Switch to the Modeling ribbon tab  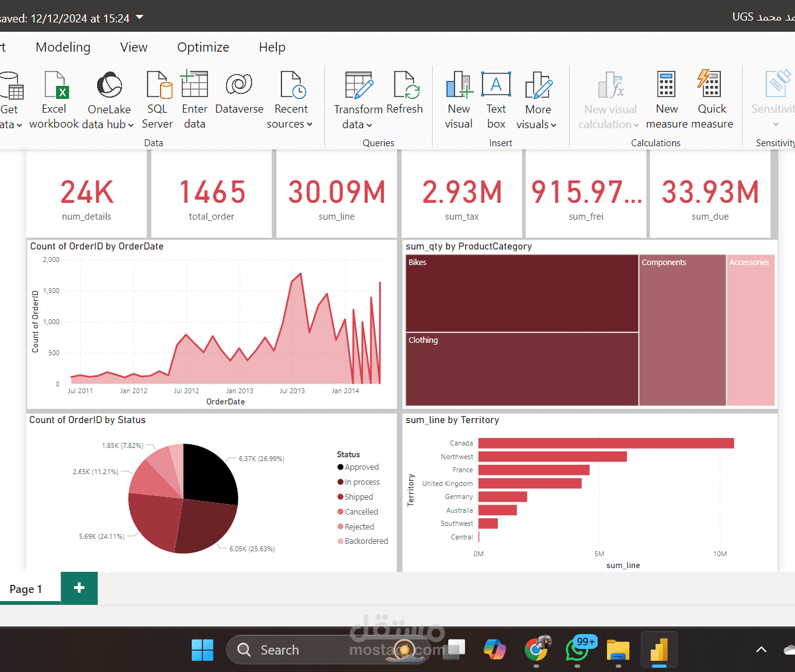point(63,47)
